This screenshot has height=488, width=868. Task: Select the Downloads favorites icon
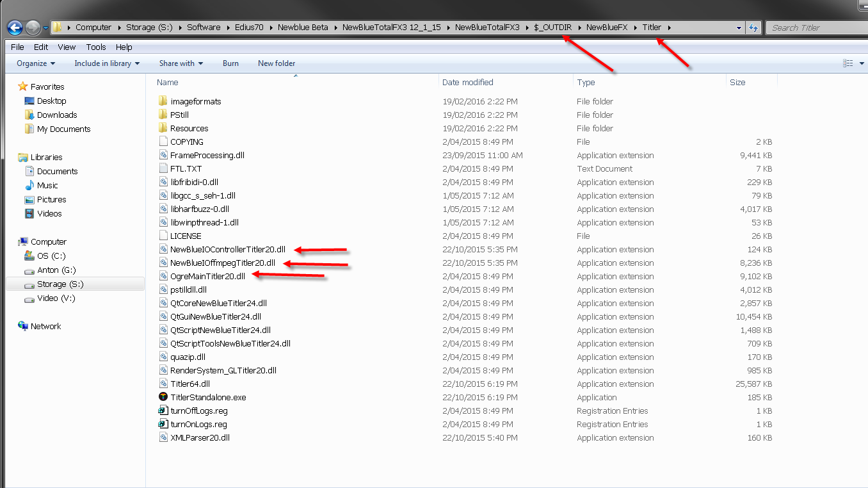(29, 115)
